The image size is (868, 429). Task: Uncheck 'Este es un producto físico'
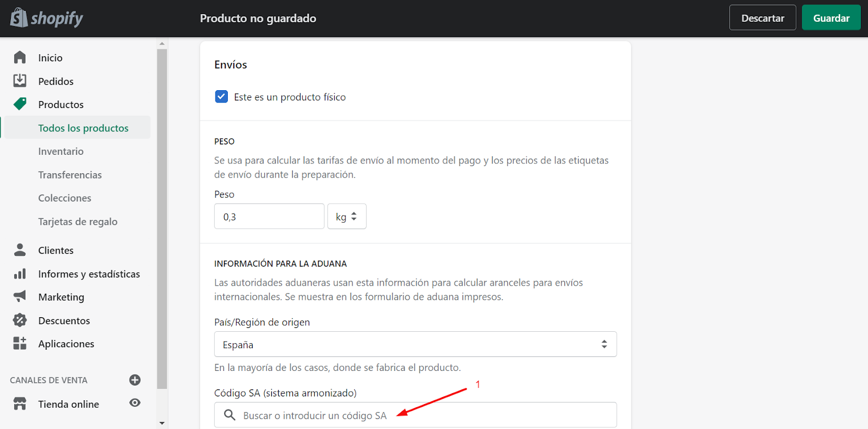point(221,97)
